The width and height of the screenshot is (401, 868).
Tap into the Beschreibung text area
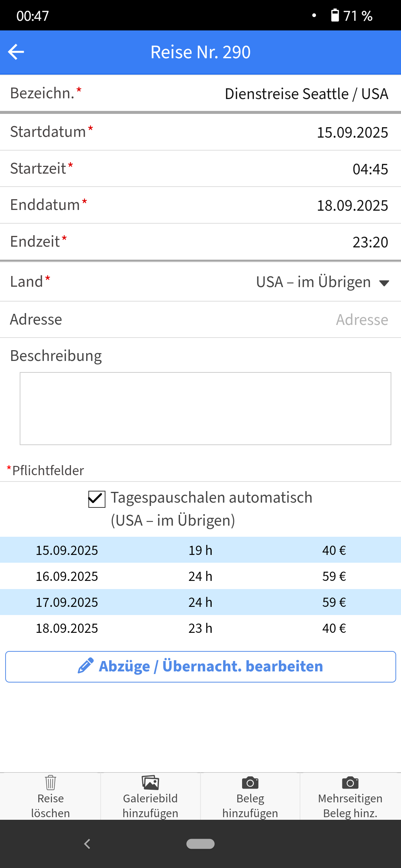[205, 408]
